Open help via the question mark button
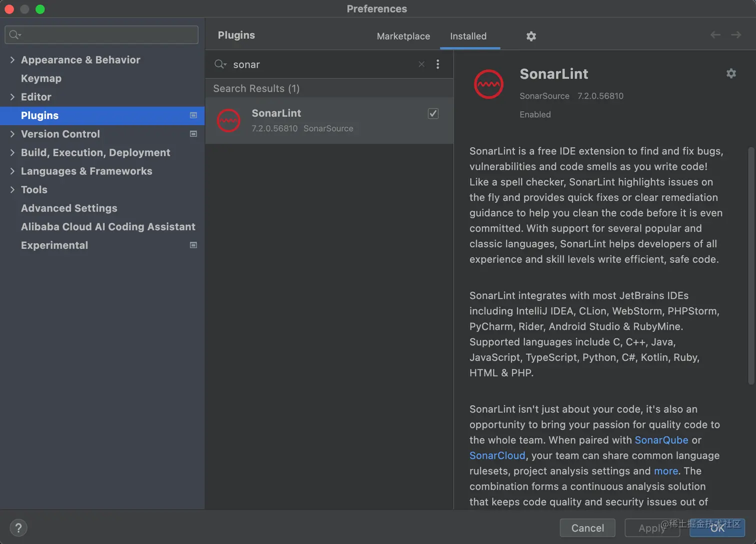 click(18, 528)
